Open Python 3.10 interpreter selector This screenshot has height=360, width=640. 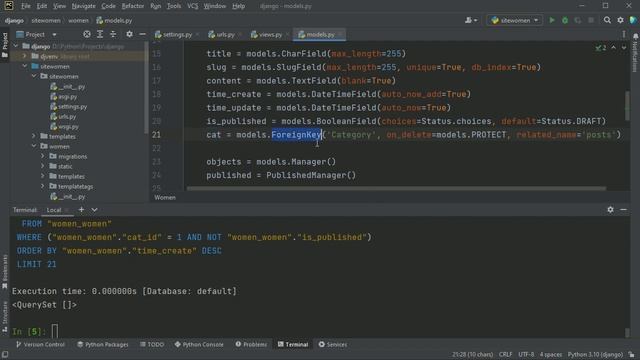click(595, 355)
